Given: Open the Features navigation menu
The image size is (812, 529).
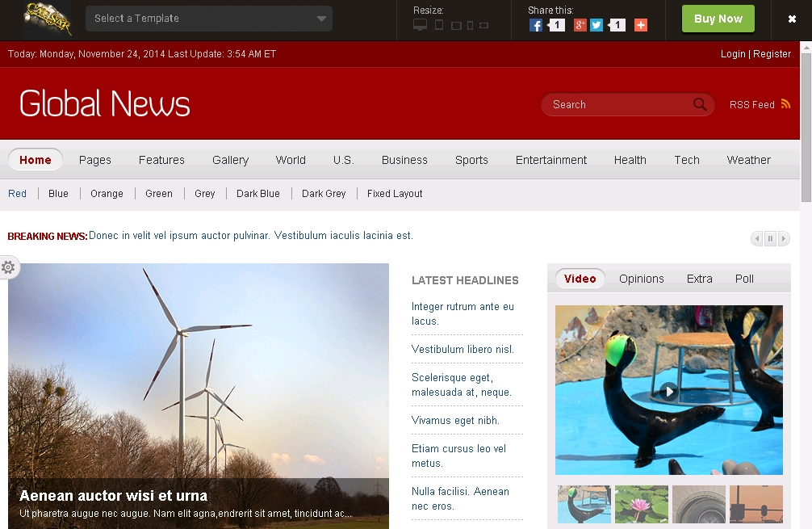Looking at the screenshot, I should pyautogui.click(x=161, y=160).
